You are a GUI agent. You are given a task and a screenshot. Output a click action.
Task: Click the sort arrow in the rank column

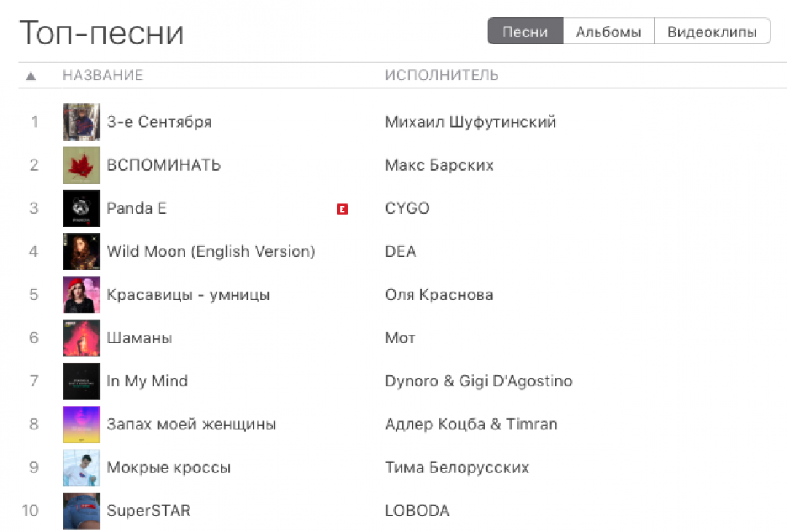tap(31, 76)
